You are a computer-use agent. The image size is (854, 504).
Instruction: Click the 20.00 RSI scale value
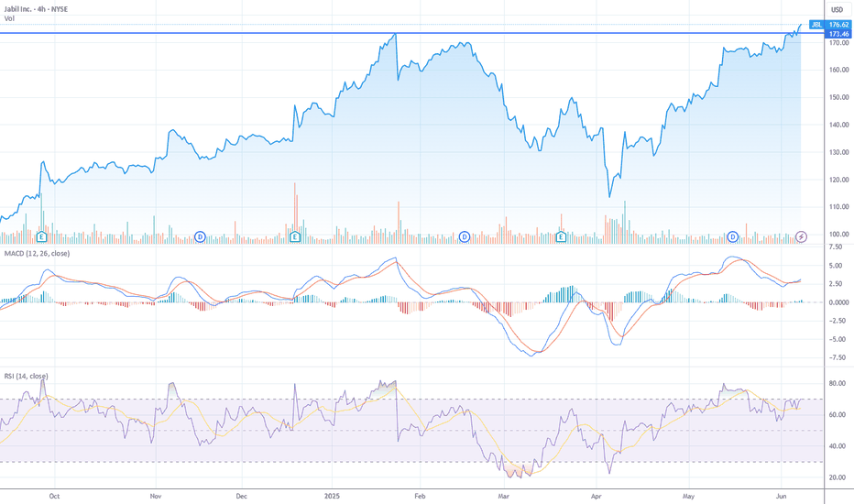(838, 477)
